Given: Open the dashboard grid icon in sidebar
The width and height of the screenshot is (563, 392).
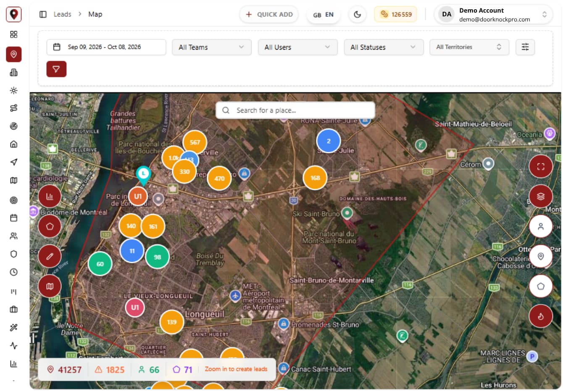Looking at the screenshot, I should coord(14,34).
